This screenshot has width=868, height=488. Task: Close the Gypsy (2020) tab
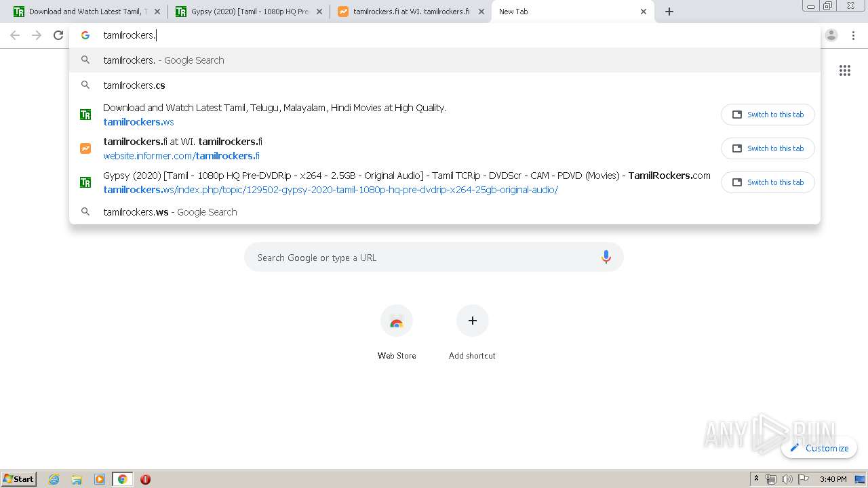pyautogui.click(x=319, y=12)
